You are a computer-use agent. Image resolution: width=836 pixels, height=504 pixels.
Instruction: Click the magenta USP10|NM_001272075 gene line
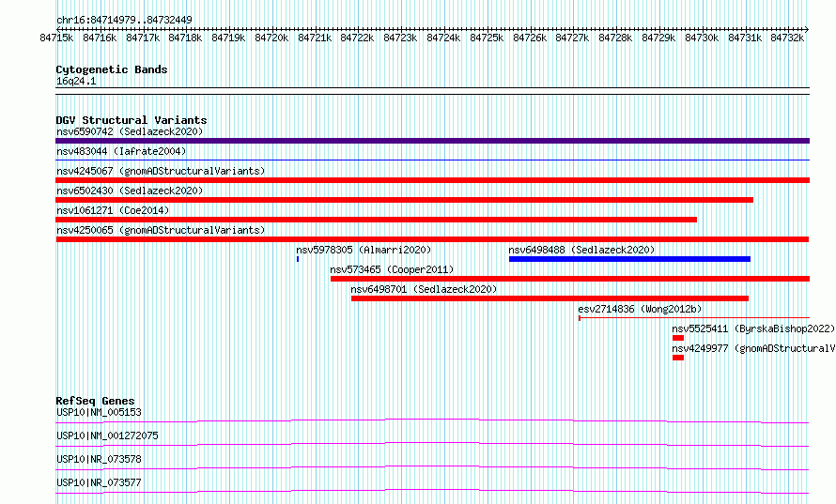(x=432, y=444)
